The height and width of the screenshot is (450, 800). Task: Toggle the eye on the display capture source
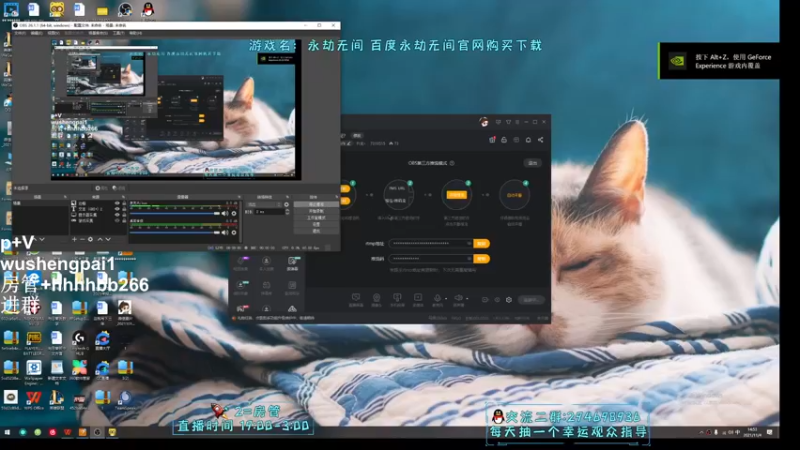[x=117, y=215]
